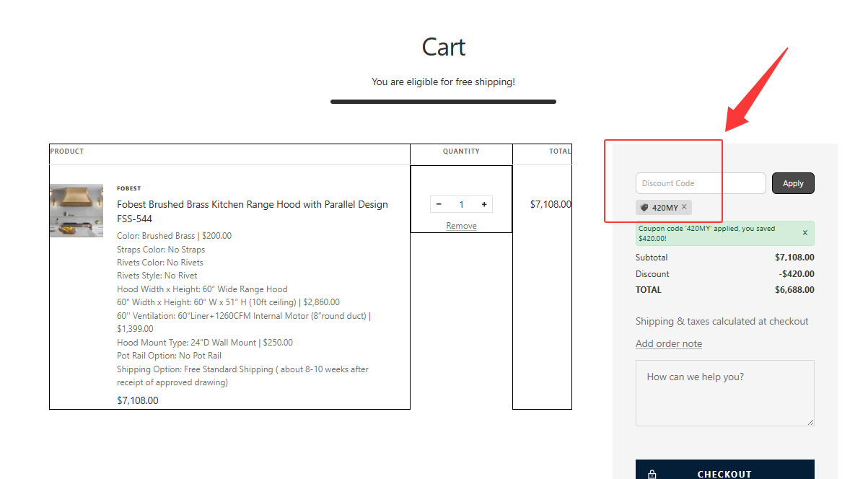Click the Cart page heading
Image resolution: width=868 pixels, height=479 pixels.
point(444,47)
